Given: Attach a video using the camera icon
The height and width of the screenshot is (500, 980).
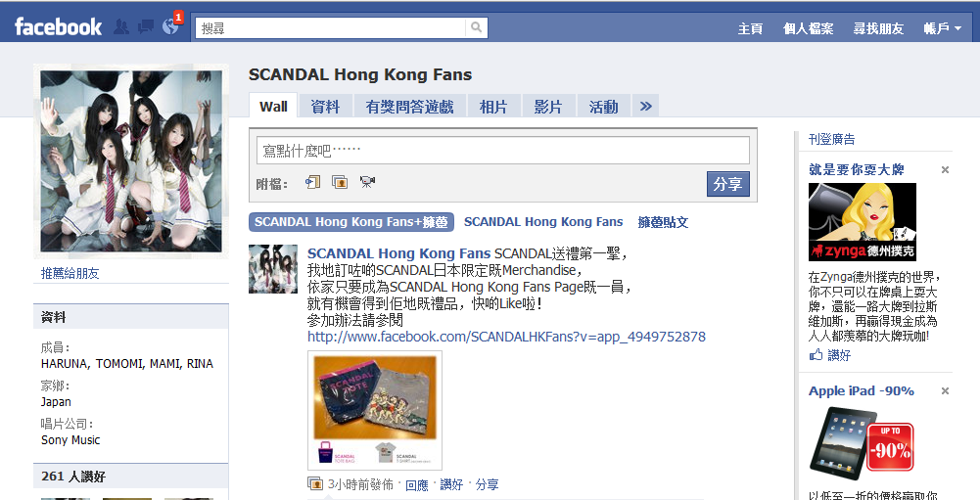Looking at the screenshot, I should [367, 182].
